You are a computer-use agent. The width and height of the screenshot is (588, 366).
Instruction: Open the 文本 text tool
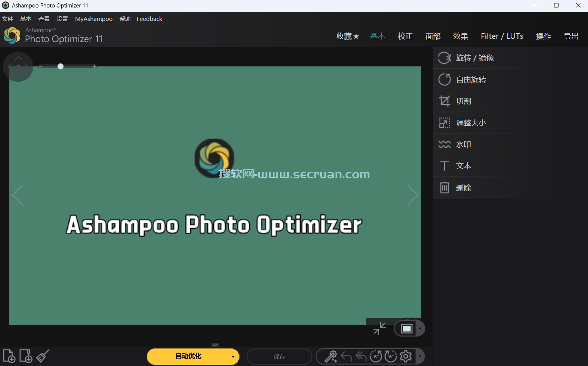[x=510, y=166]
